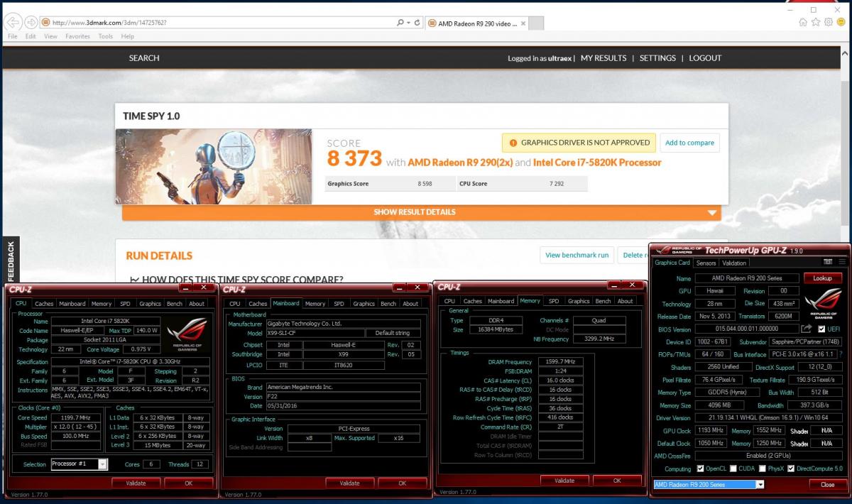Open the GPU selection dropdown in GPU-Z
The height and width of the screenshot is (504, 852).
tap(760, 484)
